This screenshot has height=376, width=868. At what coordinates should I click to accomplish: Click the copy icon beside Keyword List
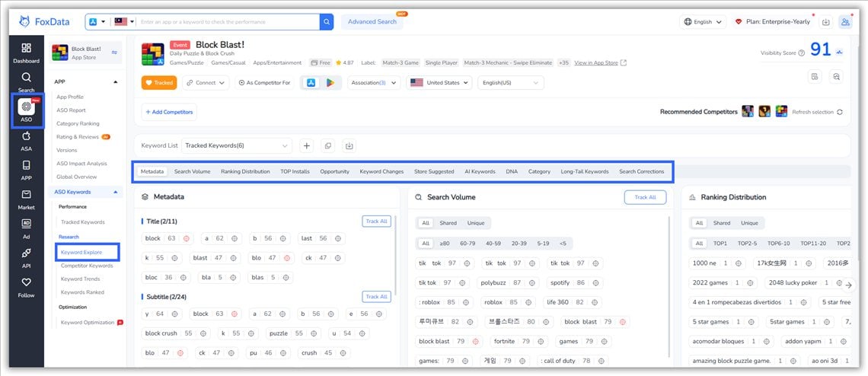click(327, 145)
